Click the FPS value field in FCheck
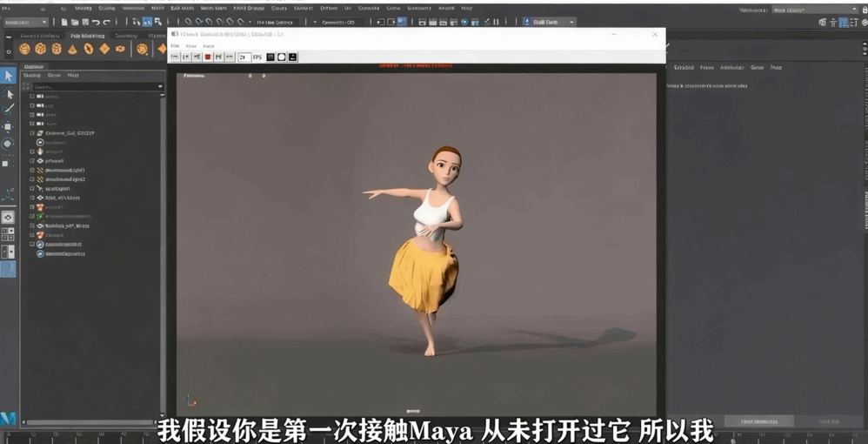868x444 pixels. [x=244, y=57]
